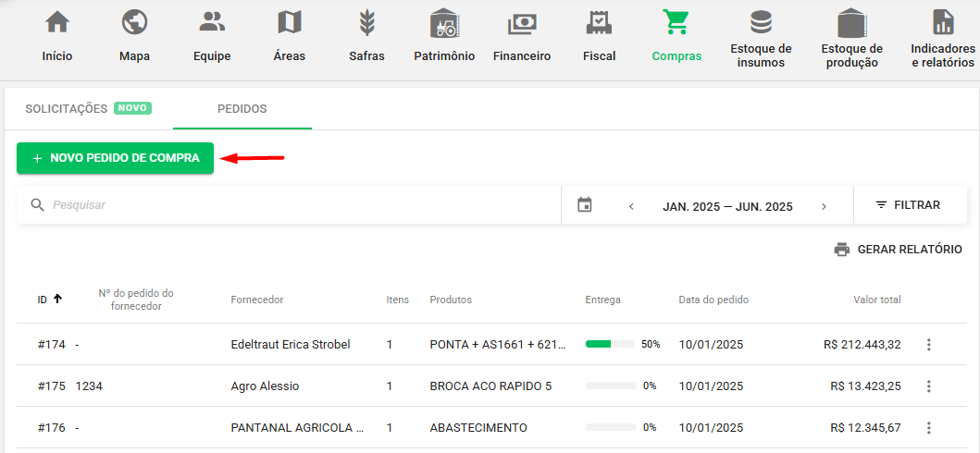
Task: Go to the Mapa globe icon
Action: (x=134, y=21)
